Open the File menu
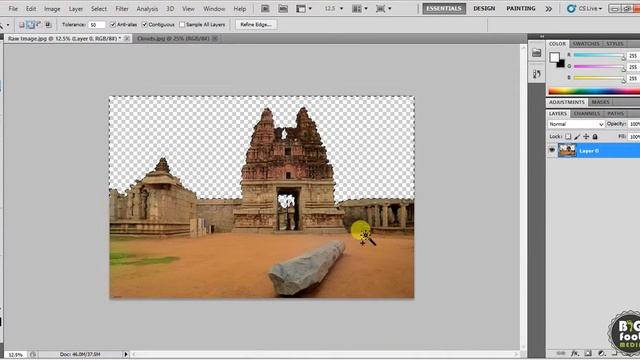Viewport: 640px width, 360px height. (x=13, y=9)
